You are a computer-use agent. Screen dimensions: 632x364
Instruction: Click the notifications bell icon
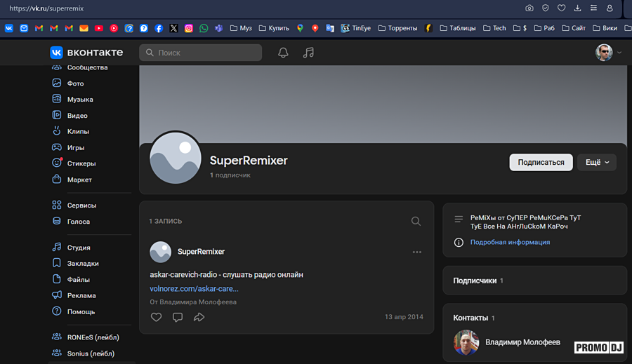[283, 53]
